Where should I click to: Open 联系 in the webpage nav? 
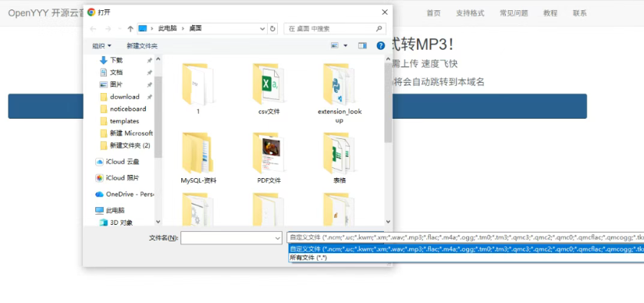[x=579, y=13]
